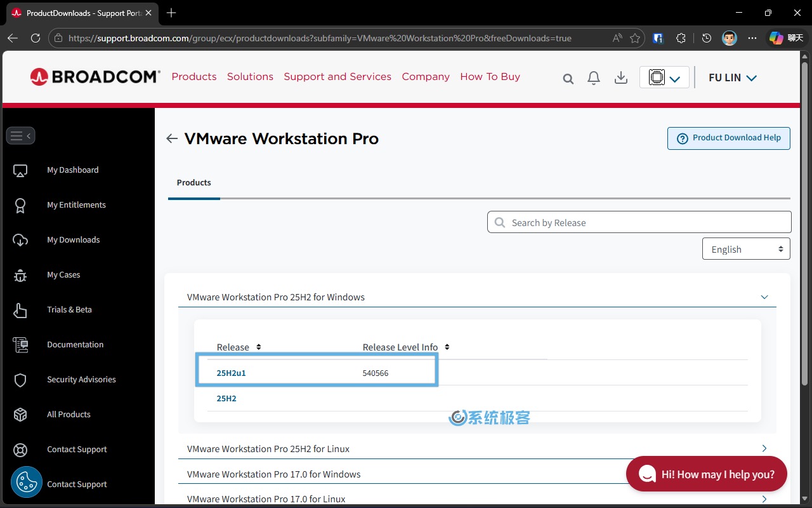Collapse the left sidebar menu toggle

(20, 135)
